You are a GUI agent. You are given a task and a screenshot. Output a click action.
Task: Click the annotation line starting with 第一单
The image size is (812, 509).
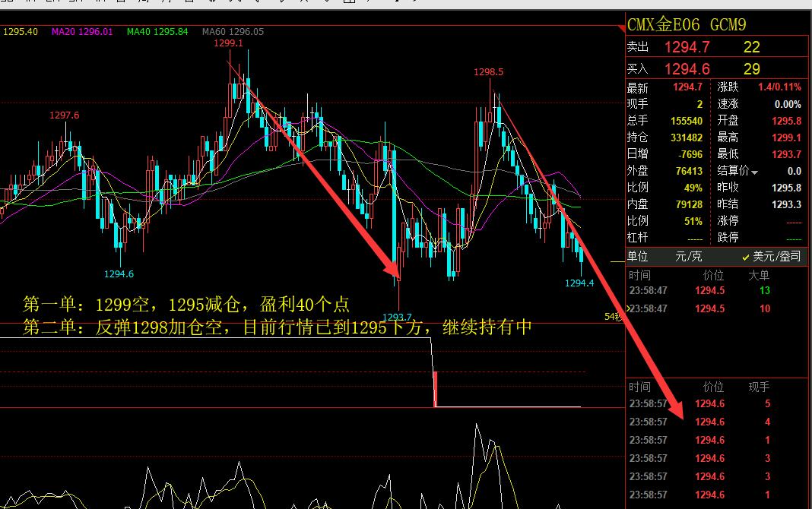(186, 305)
